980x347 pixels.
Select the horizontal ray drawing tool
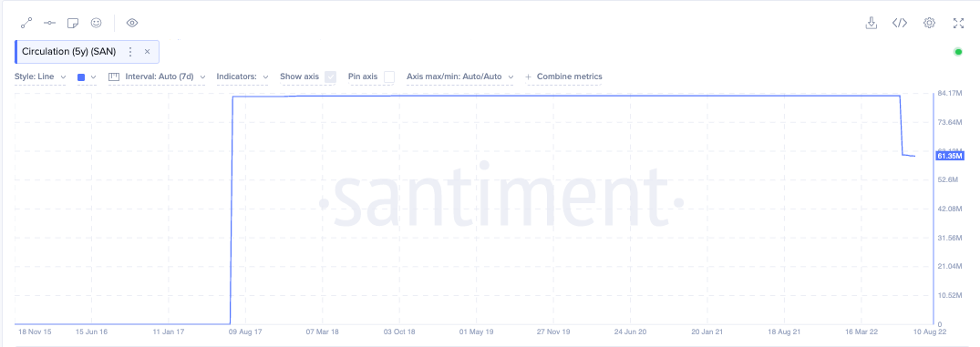click(x=49, y=23)
